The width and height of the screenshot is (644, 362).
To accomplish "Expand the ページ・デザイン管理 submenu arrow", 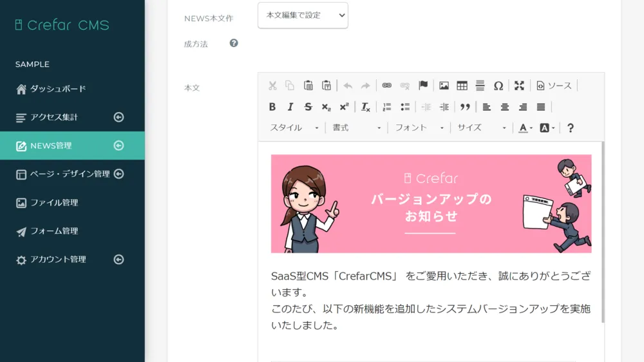I will 118,174.
